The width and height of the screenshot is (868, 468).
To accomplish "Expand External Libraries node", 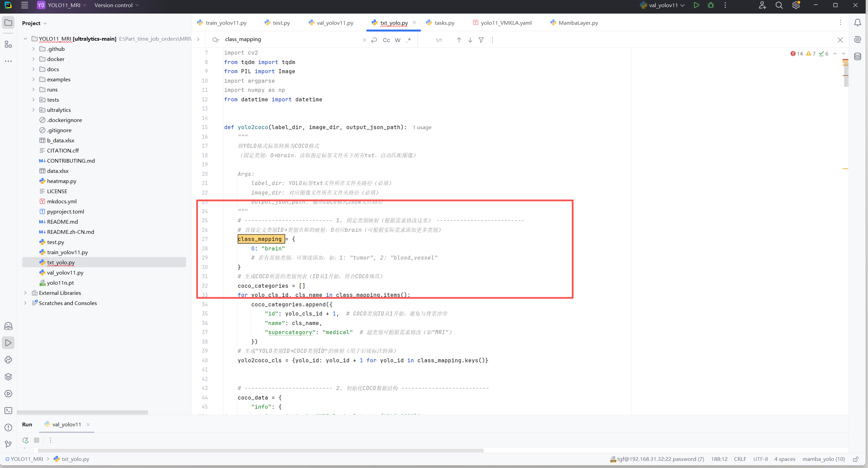I will pos(25,293).
